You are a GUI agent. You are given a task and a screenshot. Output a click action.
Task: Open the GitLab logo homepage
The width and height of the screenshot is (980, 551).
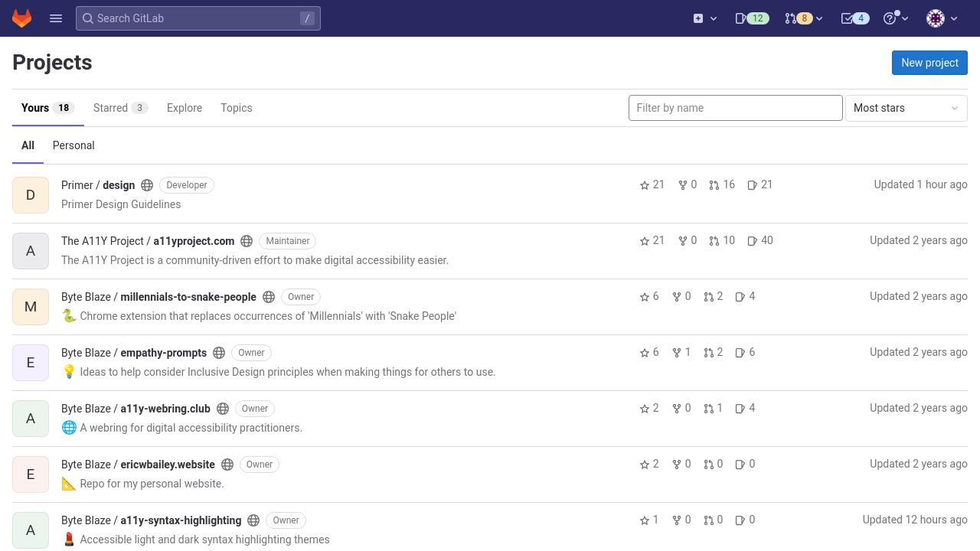pos(21,18)
